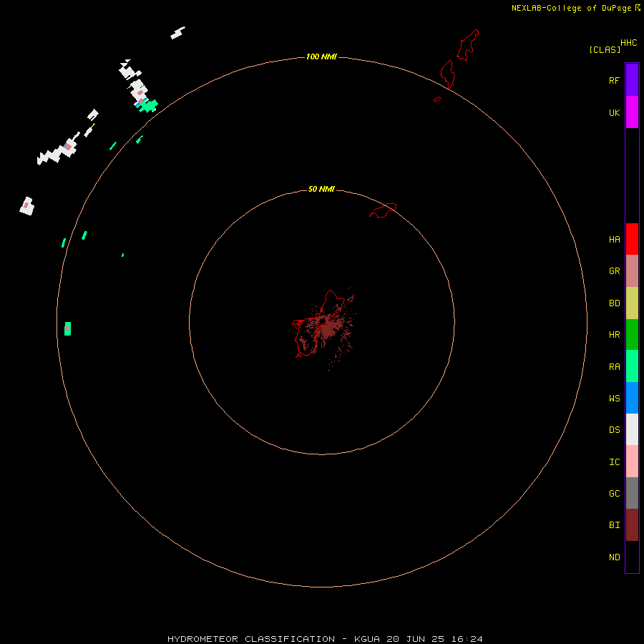The height and width of the screenshot is (644, 644).
Task: Click the ND black legend swatch
Action: tap(632, 557)
